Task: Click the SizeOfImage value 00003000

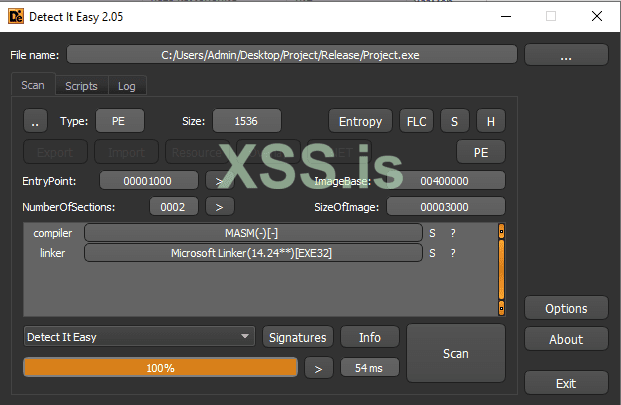Action: tap(446, 207)
